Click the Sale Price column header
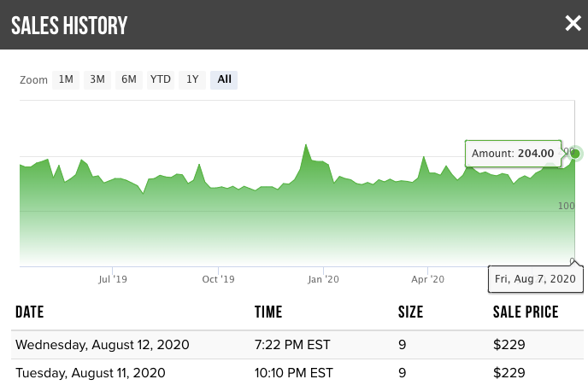The image size is (588, 385). [526, 312]
